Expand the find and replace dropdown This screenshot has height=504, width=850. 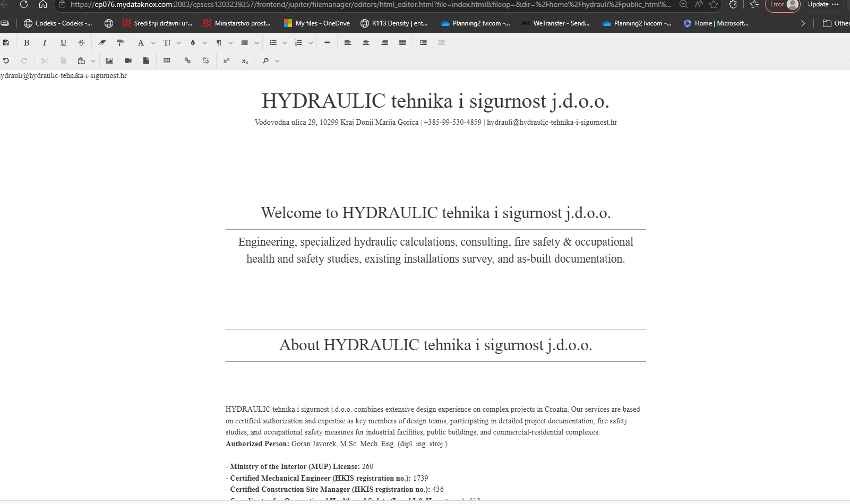pyautogui.click(x=277, y=60)
